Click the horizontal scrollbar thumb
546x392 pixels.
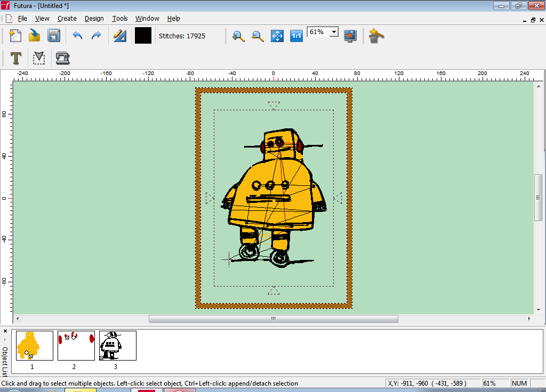click(274, 318)
